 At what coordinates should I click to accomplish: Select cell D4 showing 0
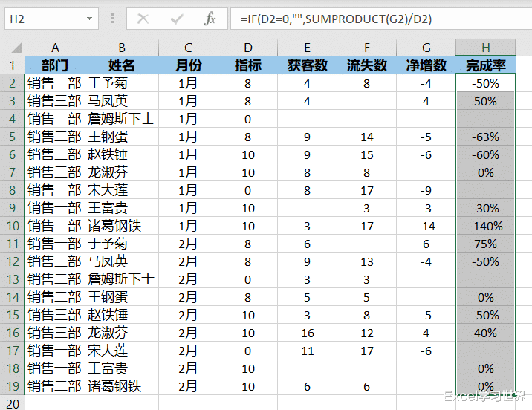click(x=248, y=119)
